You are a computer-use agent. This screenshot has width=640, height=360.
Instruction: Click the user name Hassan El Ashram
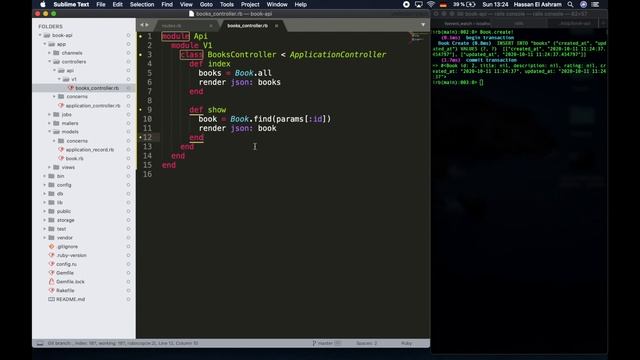(x=538, y=4)
